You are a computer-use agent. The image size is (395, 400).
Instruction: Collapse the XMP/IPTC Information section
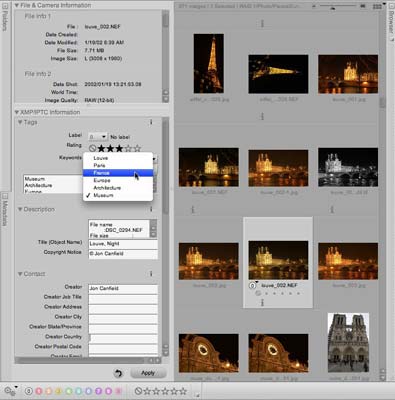point(17,112)
